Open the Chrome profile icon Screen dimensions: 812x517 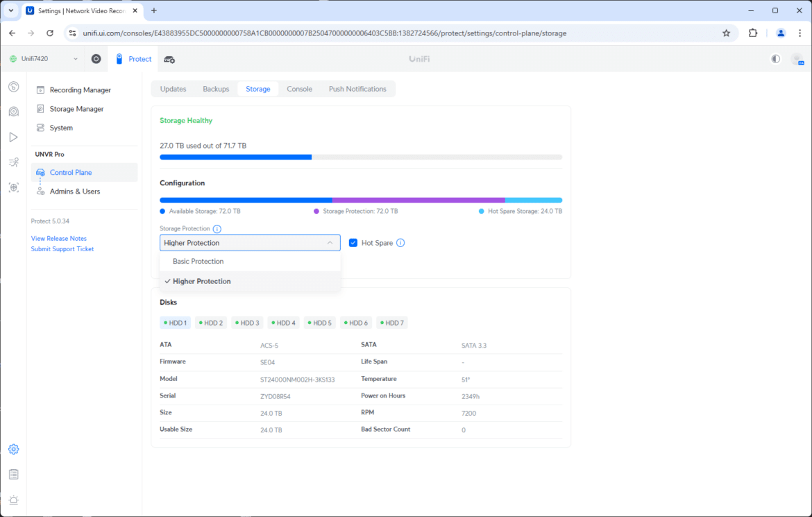(780, 33)
